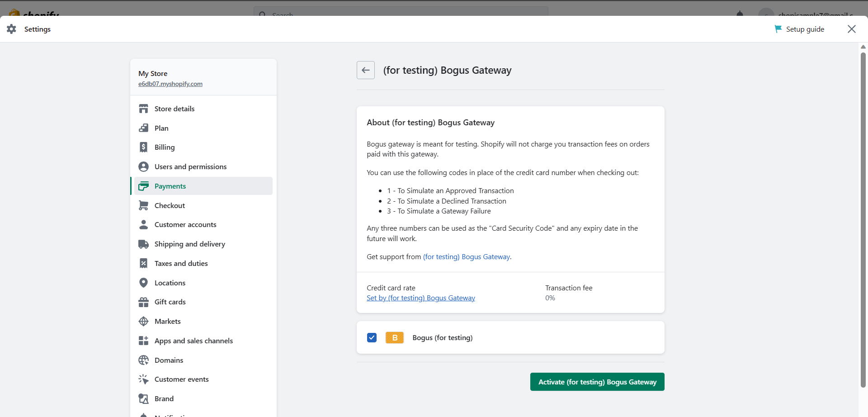
Task: Open Billing settings
Action: point(203,147)
